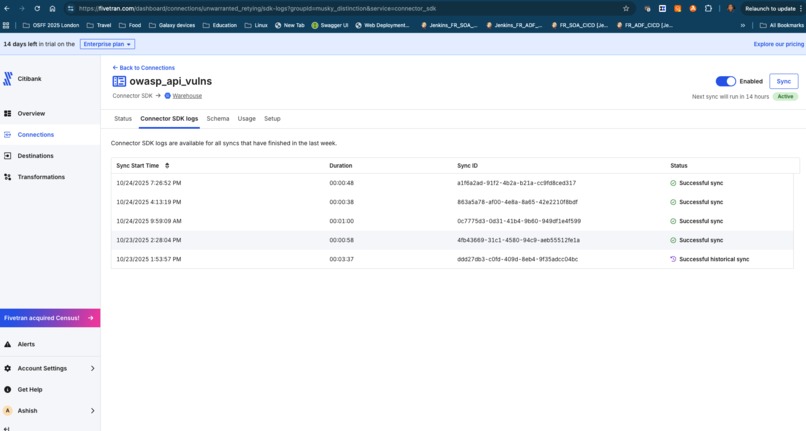Open the Setup tab
Screen dimensions: 806x431
(x=272, y=119)
